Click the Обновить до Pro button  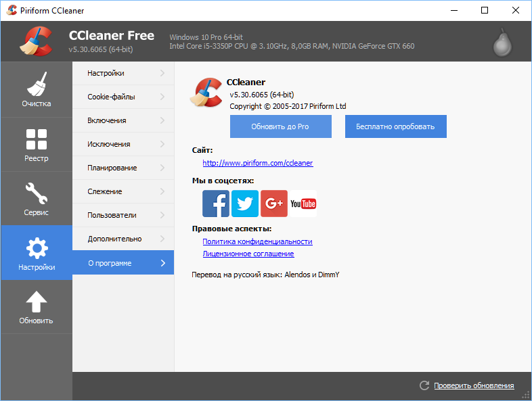point(280,126)
